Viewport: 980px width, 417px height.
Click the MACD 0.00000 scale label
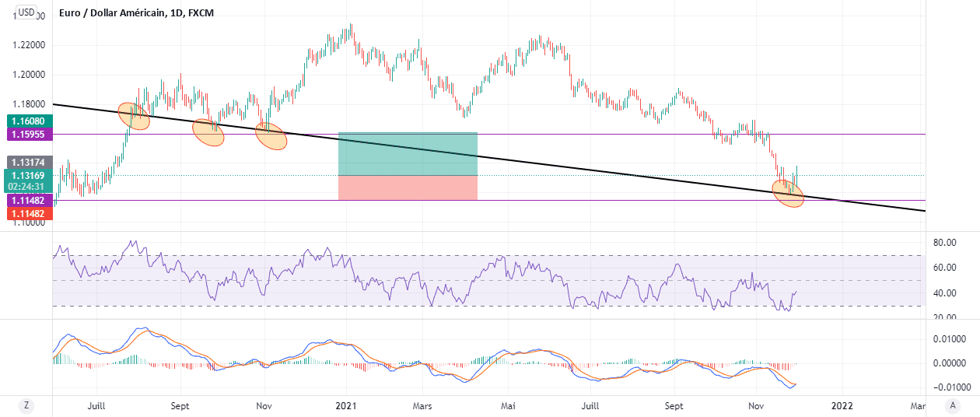coord(948,363)
